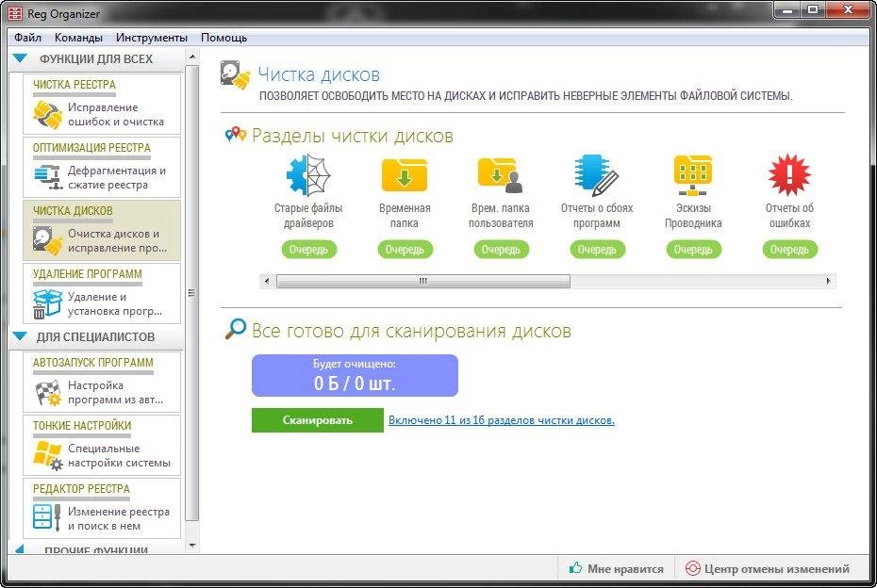Click Старые файлы драйверов gear-web icon
The image size is (877, 588).
point(308,175)
